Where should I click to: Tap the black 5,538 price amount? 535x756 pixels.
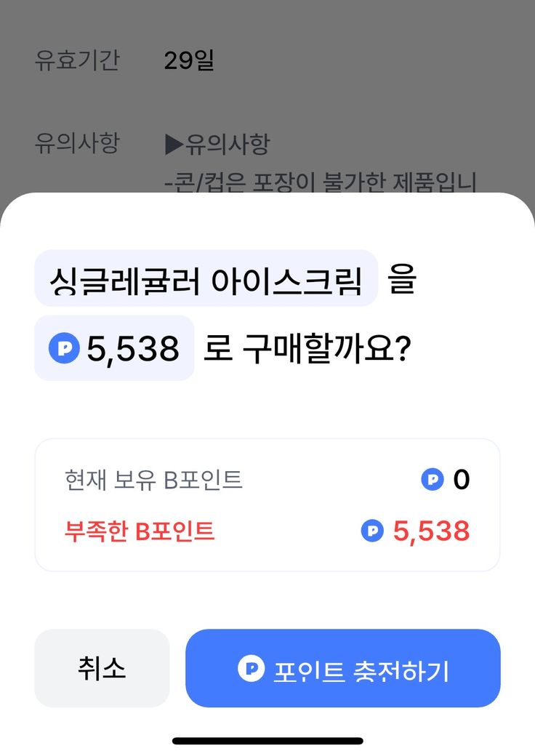[x=133, y=350]
